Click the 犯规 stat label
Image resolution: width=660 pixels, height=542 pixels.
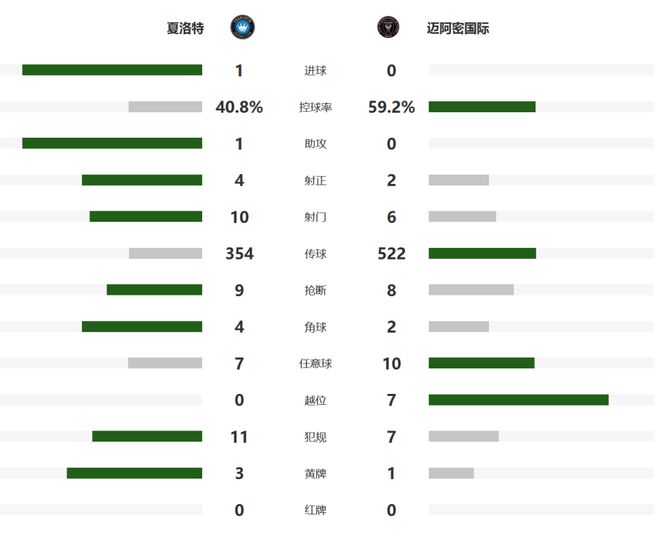pos(315,437)
